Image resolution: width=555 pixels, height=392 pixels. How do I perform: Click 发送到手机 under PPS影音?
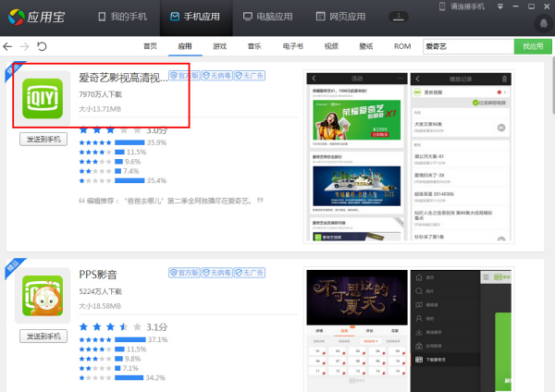tap(43, 337)
